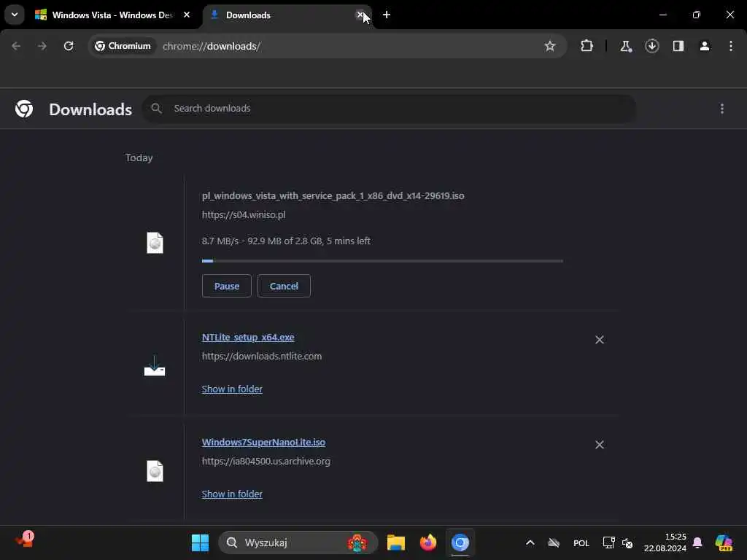The width and height of the screenshot is (747, 560).
Task: Click the download progress bar of Vista ISO
Action: point(382,261)
